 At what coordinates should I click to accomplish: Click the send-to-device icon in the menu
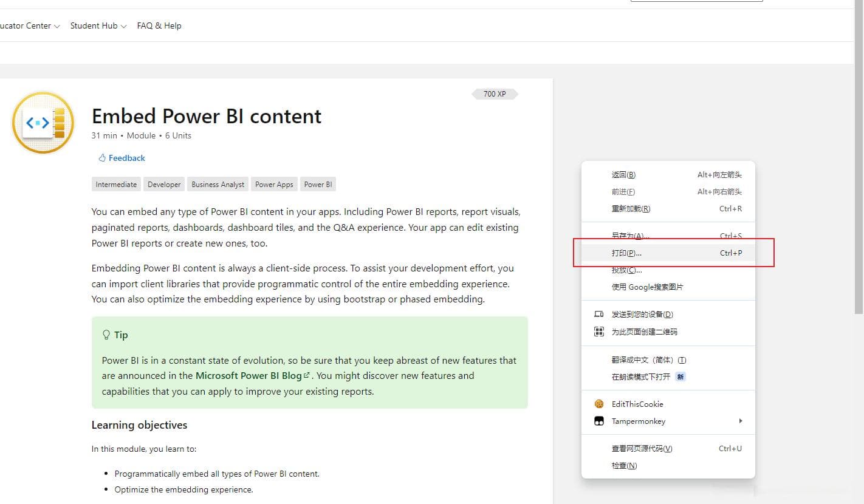599,315
